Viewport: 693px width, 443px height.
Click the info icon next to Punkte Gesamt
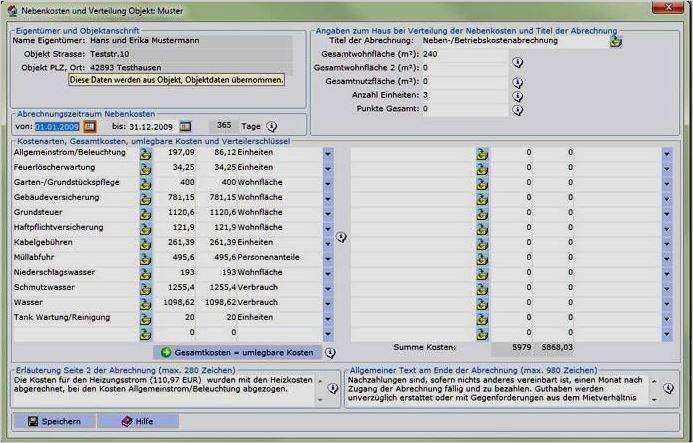click(x=518, y=110)
